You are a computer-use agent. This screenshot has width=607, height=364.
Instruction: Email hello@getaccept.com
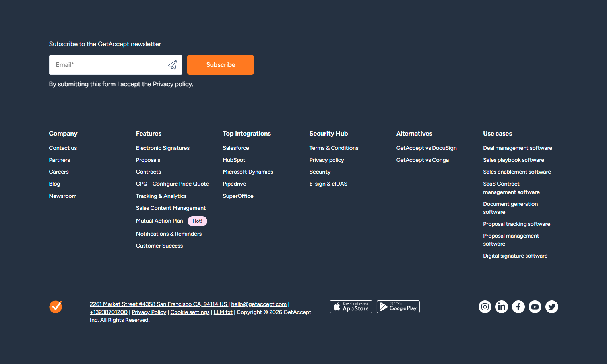point(259,304)
